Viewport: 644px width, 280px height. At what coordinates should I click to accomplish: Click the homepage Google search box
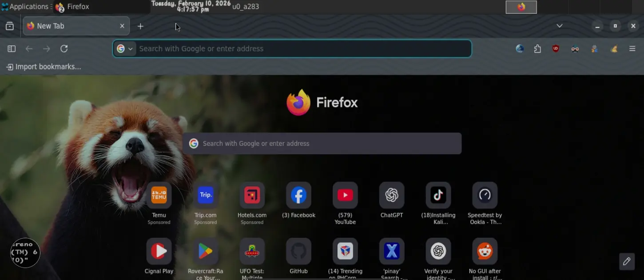[x=322, y=144]
